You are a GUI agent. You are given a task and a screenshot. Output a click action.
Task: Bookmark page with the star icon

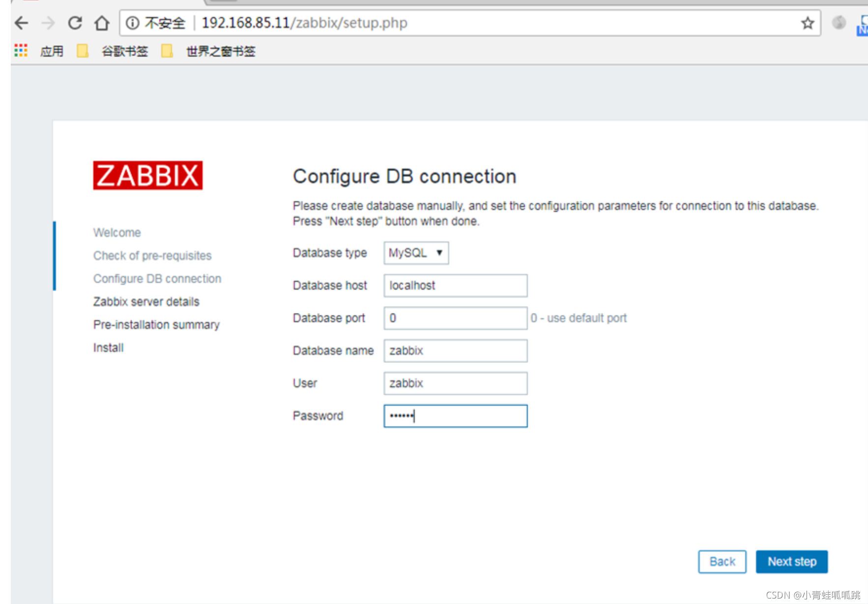coord(808,23)
